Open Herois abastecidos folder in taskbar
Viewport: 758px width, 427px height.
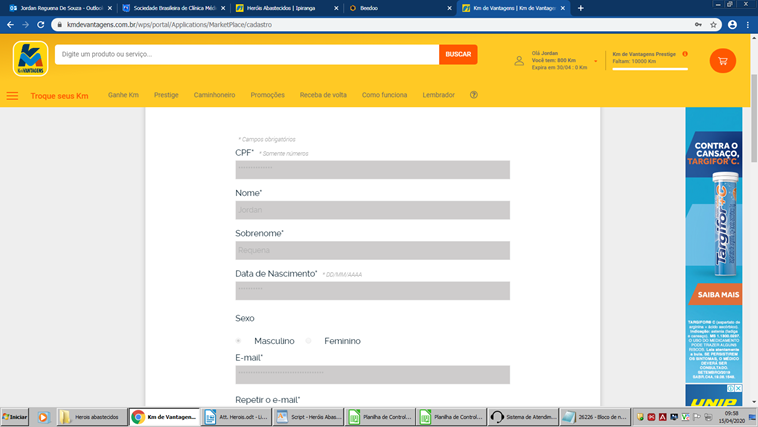click(x=92, y=417)
